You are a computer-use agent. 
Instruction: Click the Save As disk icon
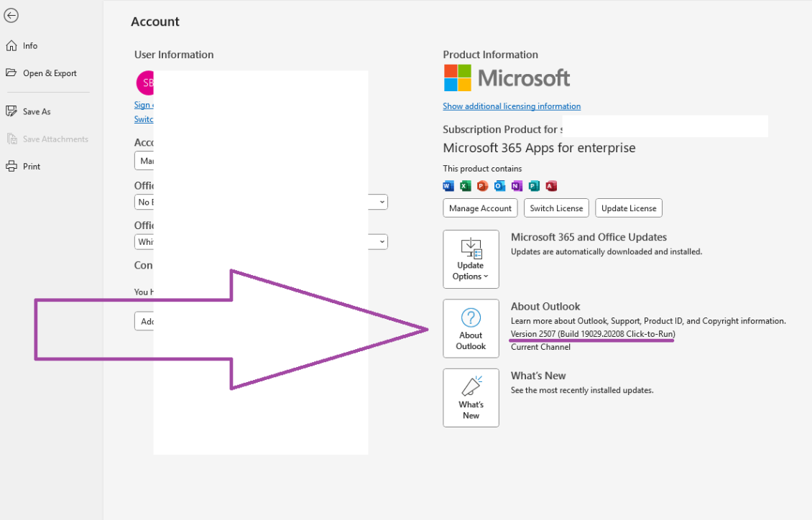tap(11, 111)
